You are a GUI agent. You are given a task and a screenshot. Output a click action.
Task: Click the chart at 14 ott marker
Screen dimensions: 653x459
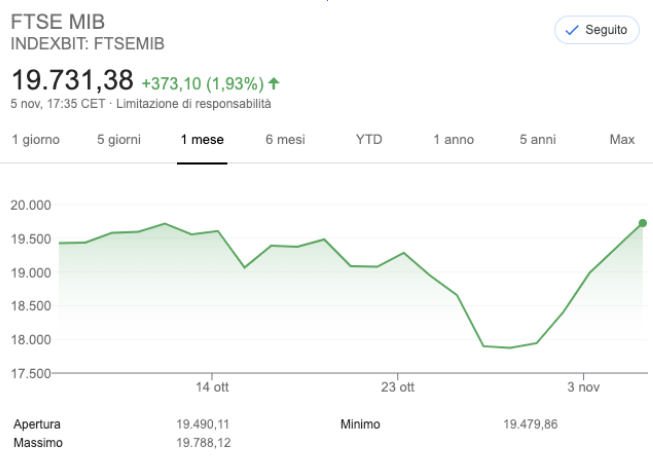pyautogui.click(x=213, y=385)
